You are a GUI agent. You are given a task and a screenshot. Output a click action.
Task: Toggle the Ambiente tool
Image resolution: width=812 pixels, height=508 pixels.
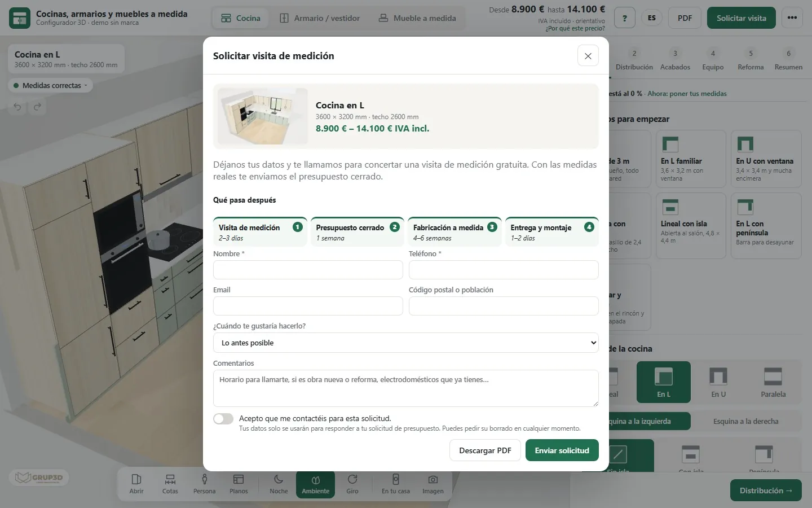316,484
